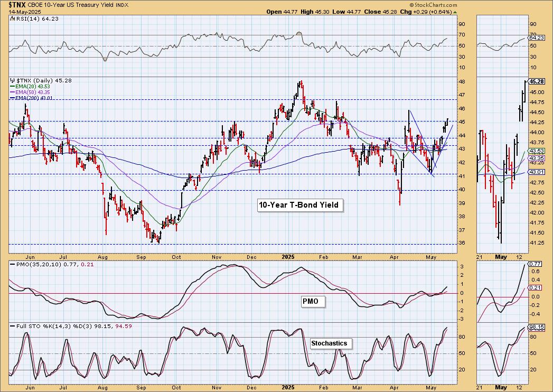The width and height of the screenshot is (553, 392).
Task: Click the 44.75 level on the zoom panel axis
Action: click(x=536, y=102)
